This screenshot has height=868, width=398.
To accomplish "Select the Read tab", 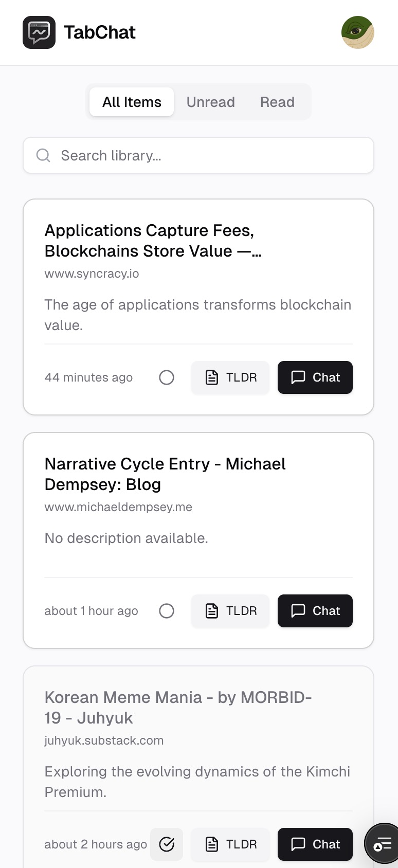I will (x=277, y=102).
